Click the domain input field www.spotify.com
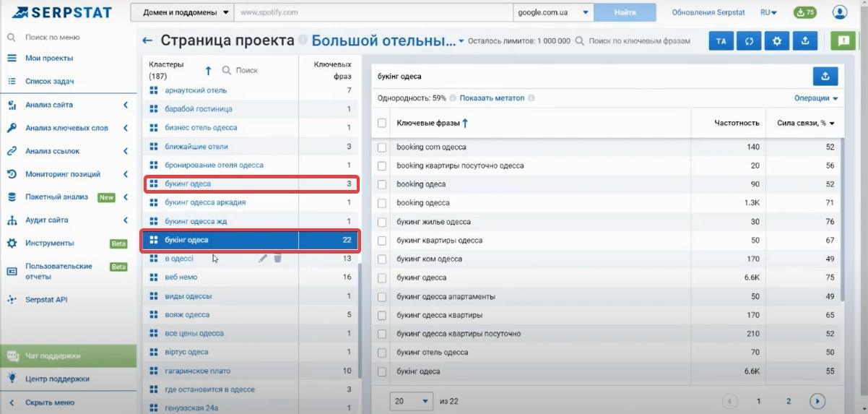 pyautogui.click(x=373, y=12)
